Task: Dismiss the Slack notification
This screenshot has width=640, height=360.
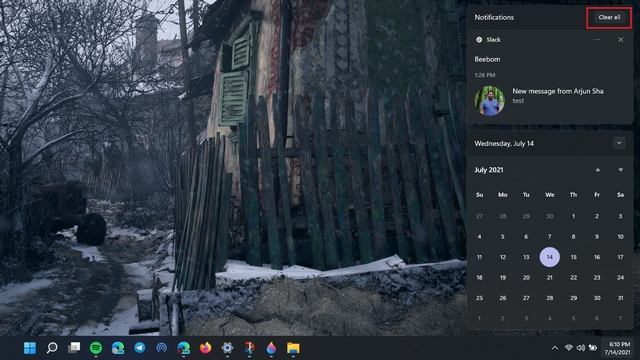Action: coord(620,40)
